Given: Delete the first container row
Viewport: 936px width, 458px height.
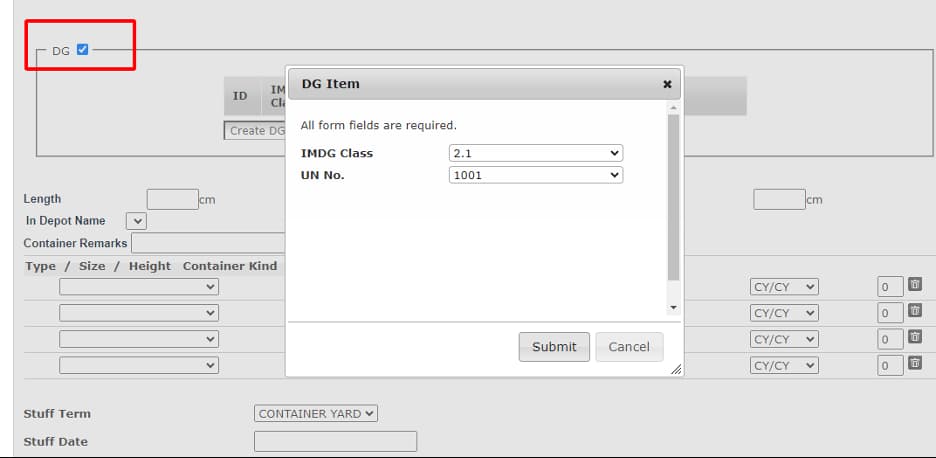Looking at the screenshot, I should (x=914, y=285).
